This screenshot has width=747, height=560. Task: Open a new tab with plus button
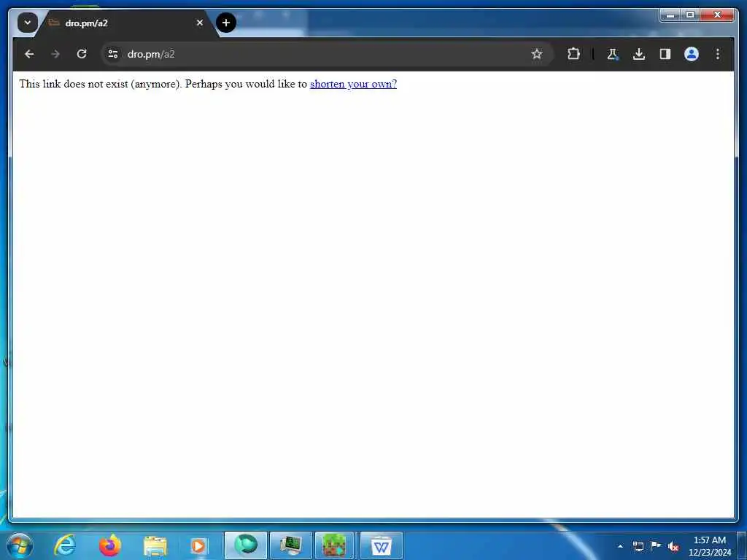pyautogui.click(x=226, y=23)
